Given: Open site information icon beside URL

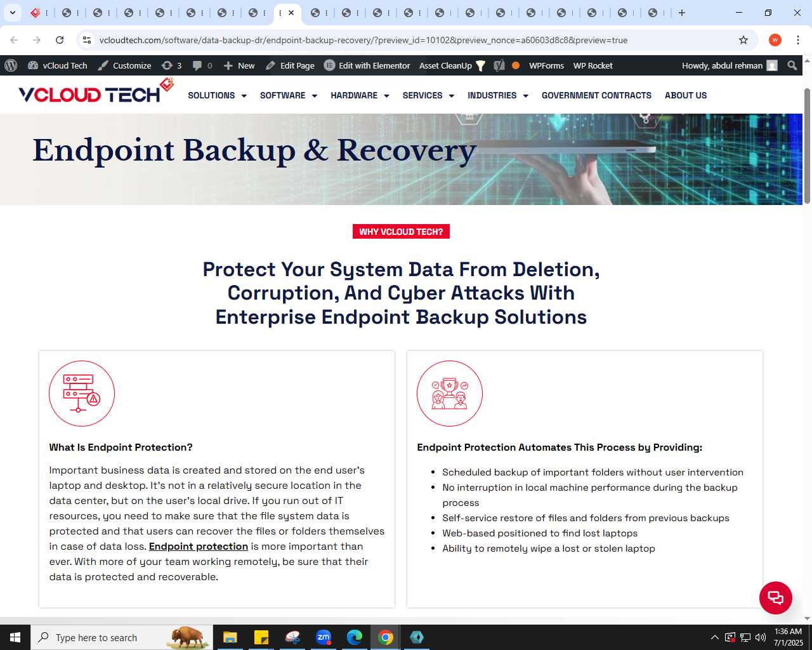Looking at the screenshot, I should (87, 40).
